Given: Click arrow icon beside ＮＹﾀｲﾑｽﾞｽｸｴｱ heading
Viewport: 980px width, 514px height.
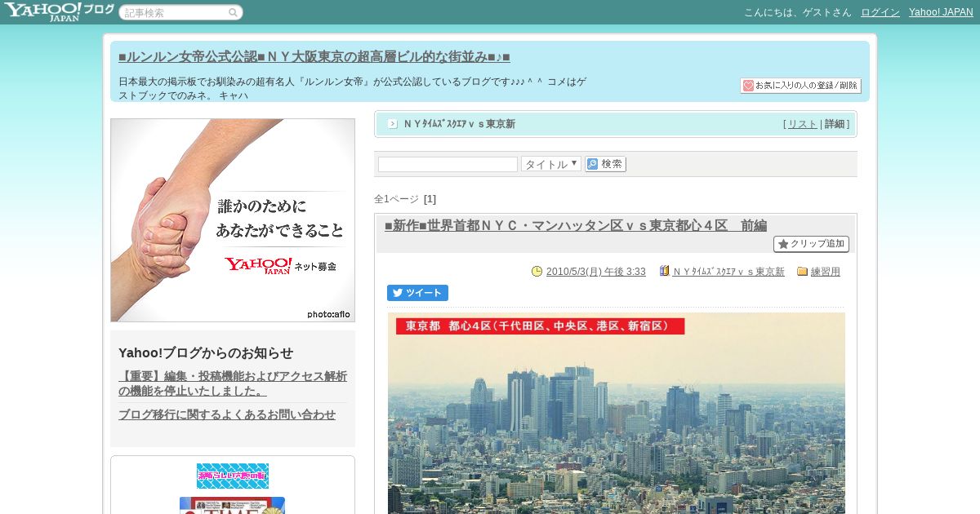Looking at the screenshot, I should [x=392, y=124].
